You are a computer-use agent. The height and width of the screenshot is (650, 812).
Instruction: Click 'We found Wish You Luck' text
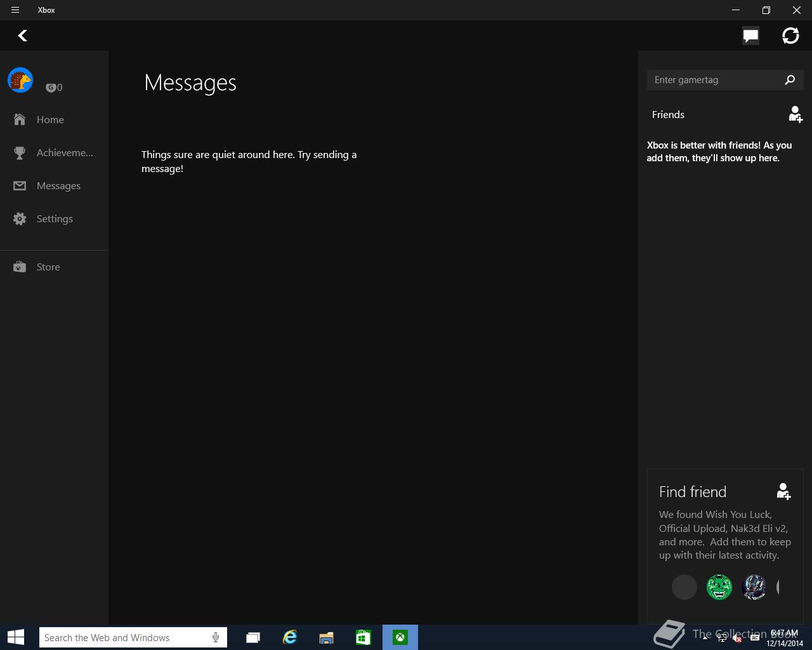725,534
